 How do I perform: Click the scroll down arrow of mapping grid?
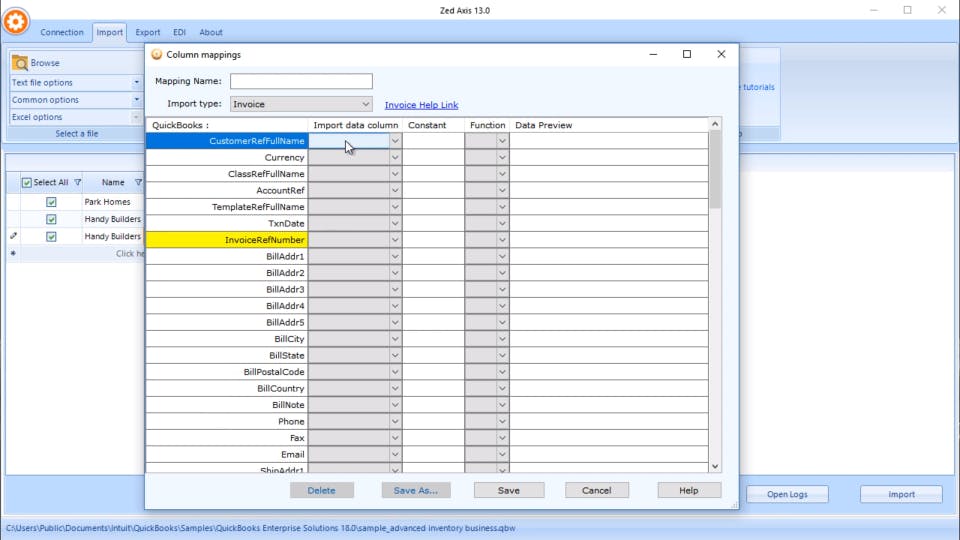point(714,467)
